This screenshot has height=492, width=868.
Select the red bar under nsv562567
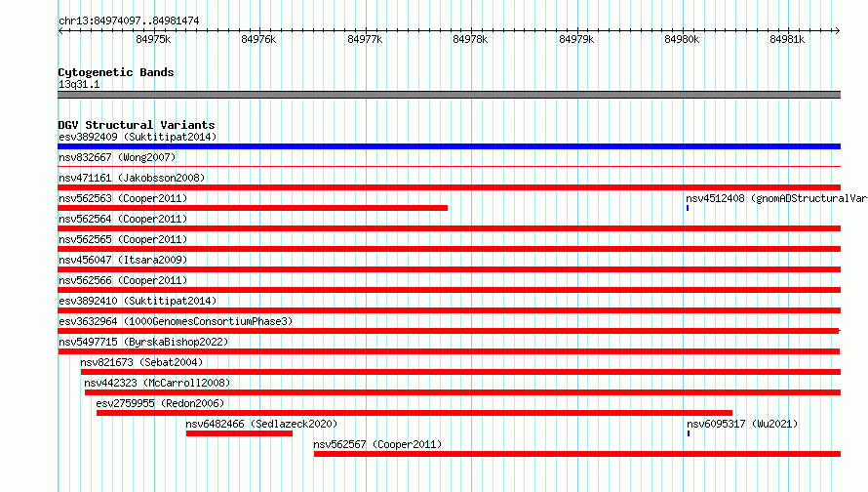click(x=577, y=454)
